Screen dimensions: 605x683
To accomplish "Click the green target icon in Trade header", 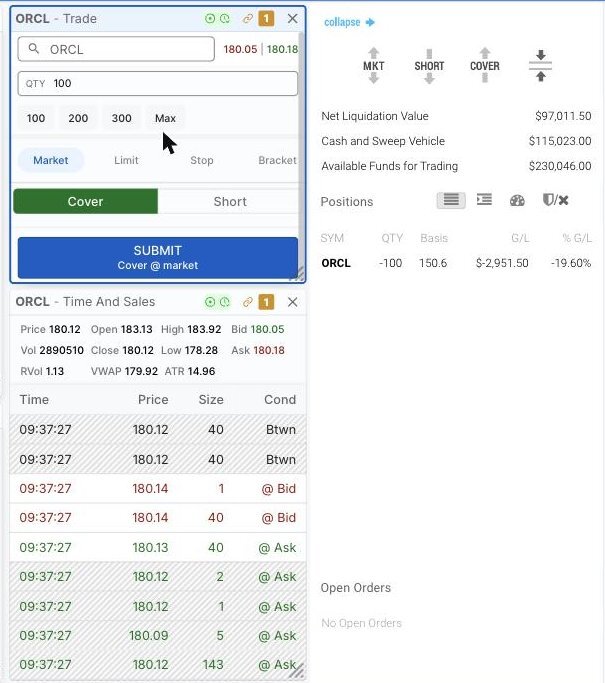I will tap(210, 19).
